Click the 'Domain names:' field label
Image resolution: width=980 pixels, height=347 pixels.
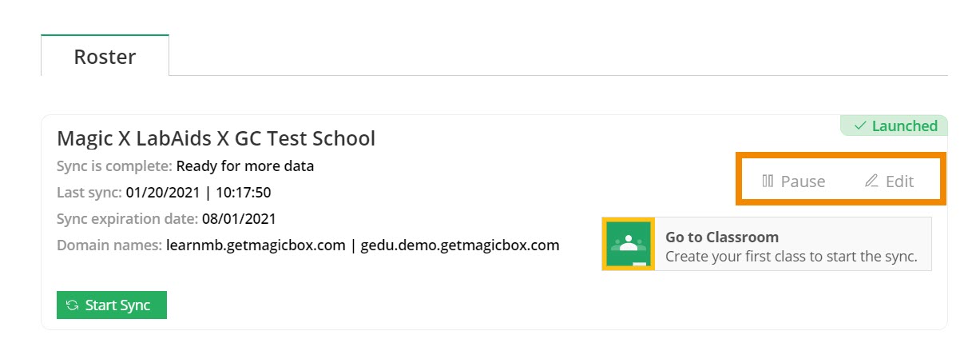coord(109,245)
